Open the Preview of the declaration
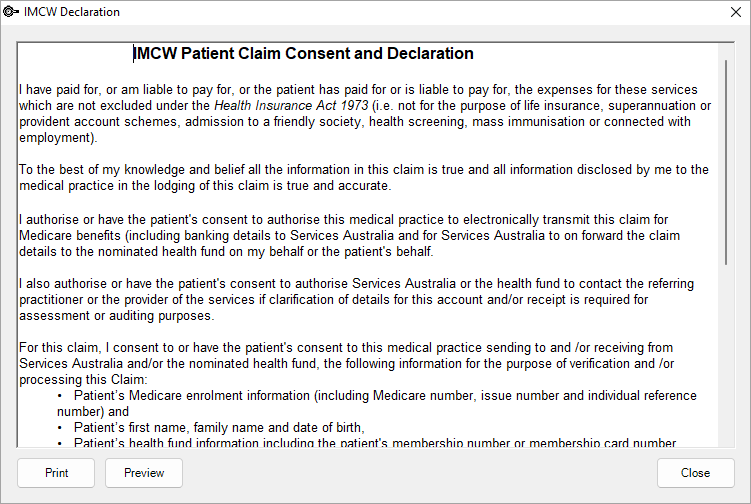The height and width of the screenshot is (504, 751). click(144, 473)
